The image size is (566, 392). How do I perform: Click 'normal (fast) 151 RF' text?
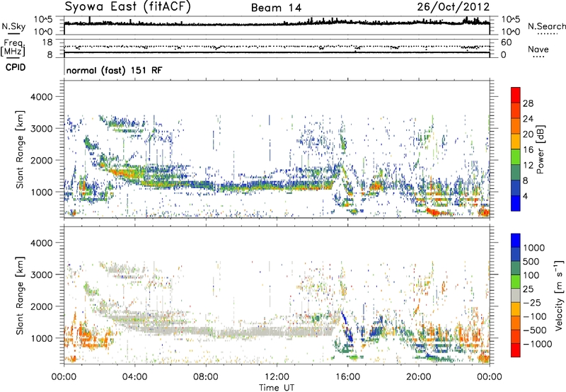[114, 70]
